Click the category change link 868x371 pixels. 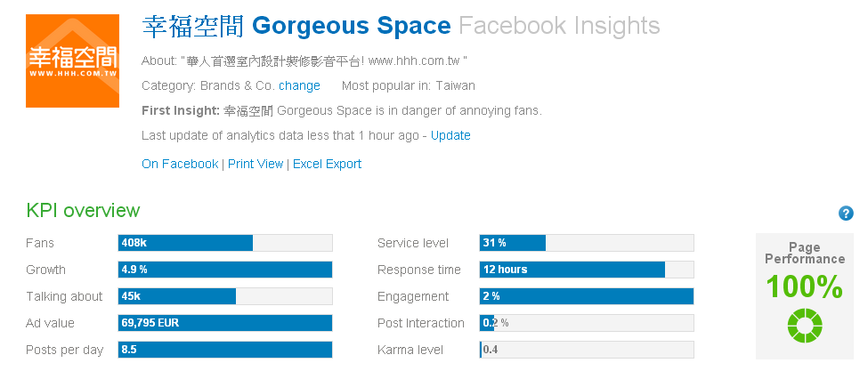[x=299, y=85]
